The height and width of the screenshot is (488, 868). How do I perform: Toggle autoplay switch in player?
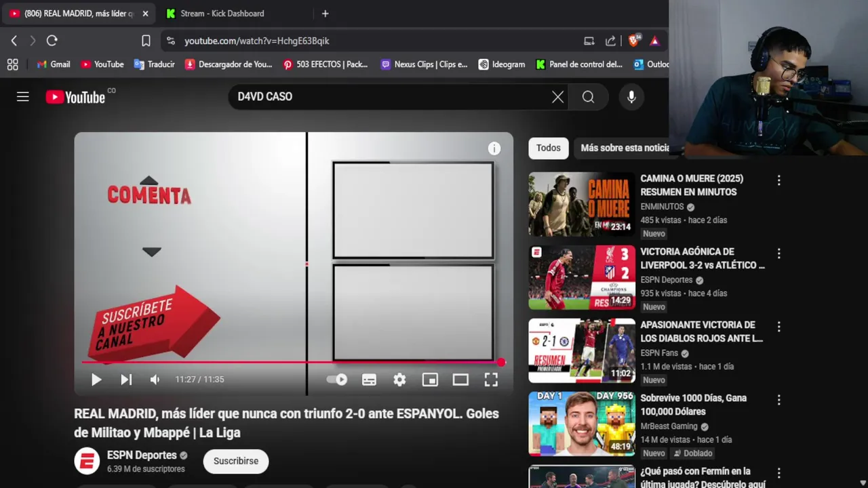(x=337, y=380)
